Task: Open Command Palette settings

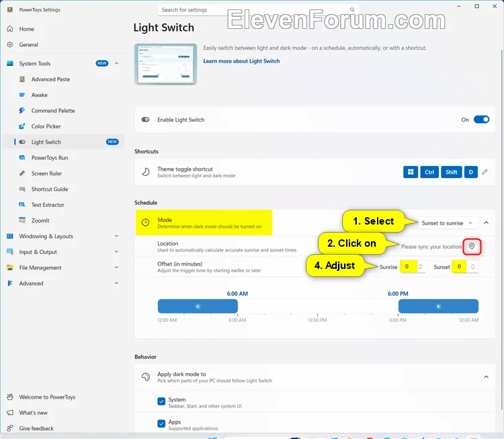Action: [53, 111]
